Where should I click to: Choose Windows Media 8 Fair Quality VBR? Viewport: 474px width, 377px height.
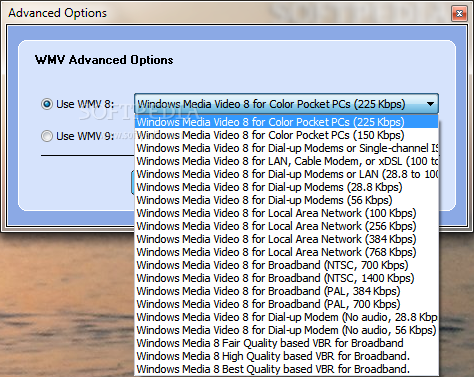click(x=286, y=343)
